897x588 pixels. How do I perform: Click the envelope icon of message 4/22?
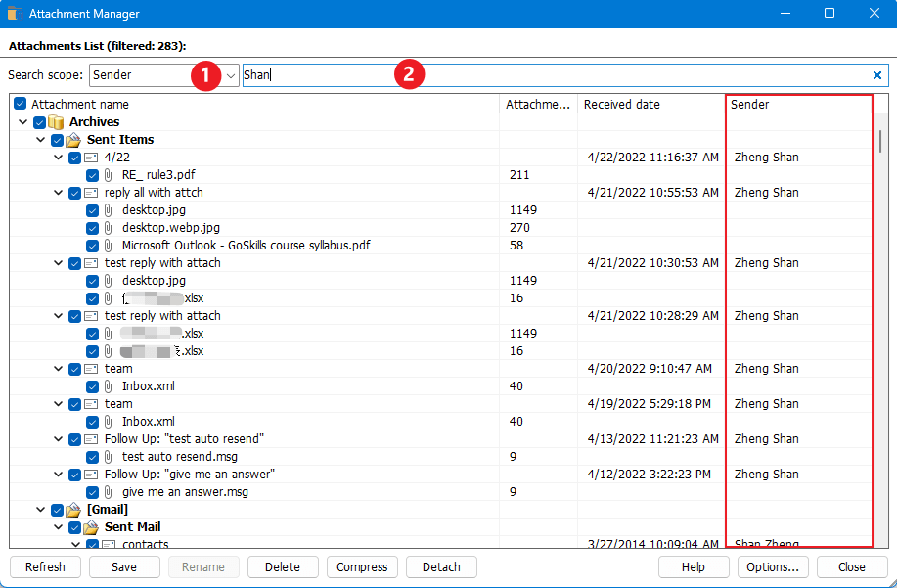[89, 157]
